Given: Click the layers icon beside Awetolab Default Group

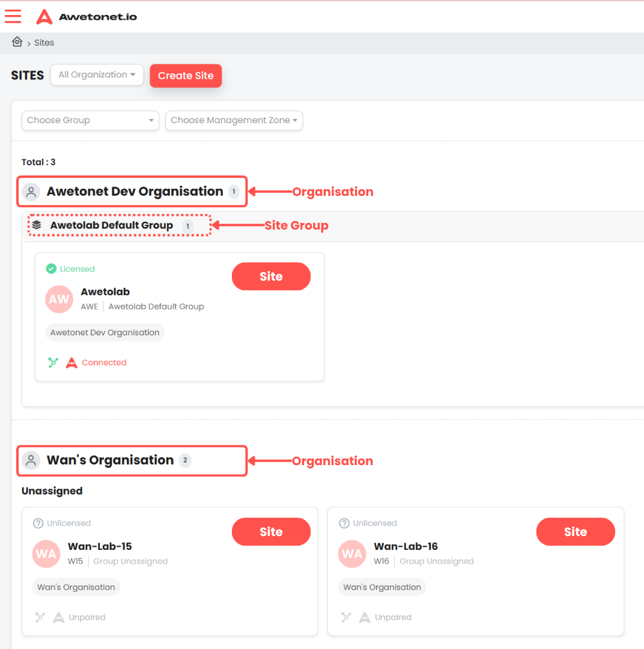Looking at the screenshot, I should pos(37,225).
